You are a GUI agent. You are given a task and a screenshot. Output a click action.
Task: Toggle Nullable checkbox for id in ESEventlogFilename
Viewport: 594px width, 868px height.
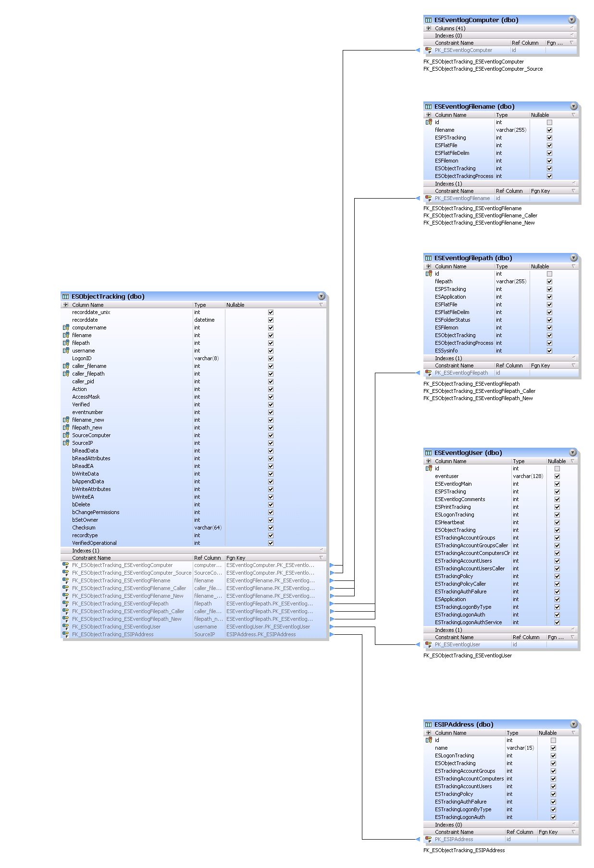tap(549, 122)
